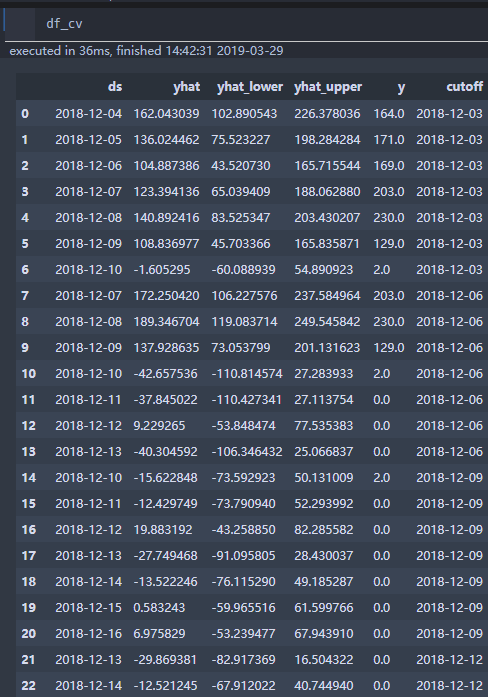Click yhat value -37.845022
Image resolution: width=488 pixels, height=697 pixels.
pos(165,400)
